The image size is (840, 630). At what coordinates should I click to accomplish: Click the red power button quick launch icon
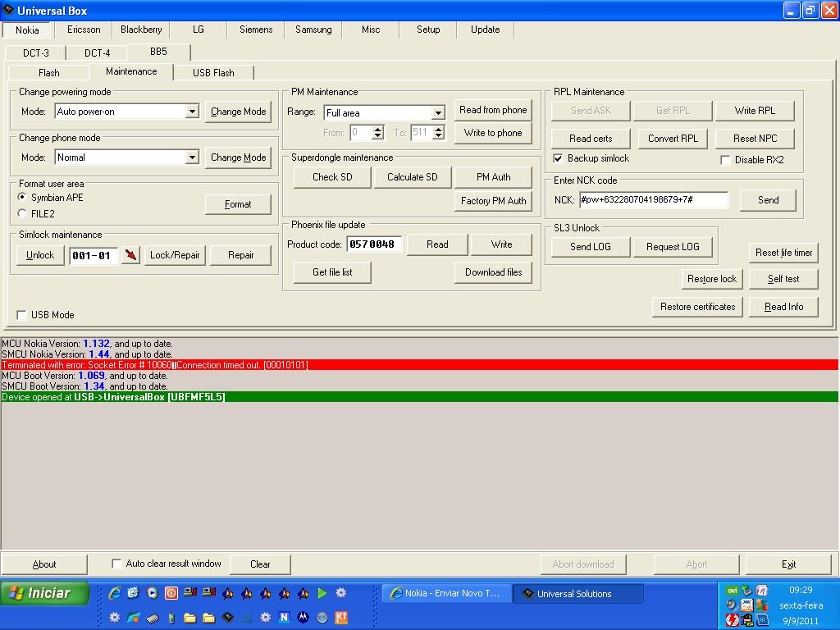pos(171,593)
